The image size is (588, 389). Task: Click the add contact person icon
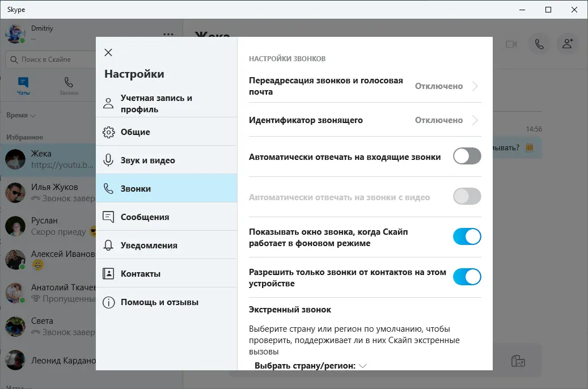coord(568,44)
